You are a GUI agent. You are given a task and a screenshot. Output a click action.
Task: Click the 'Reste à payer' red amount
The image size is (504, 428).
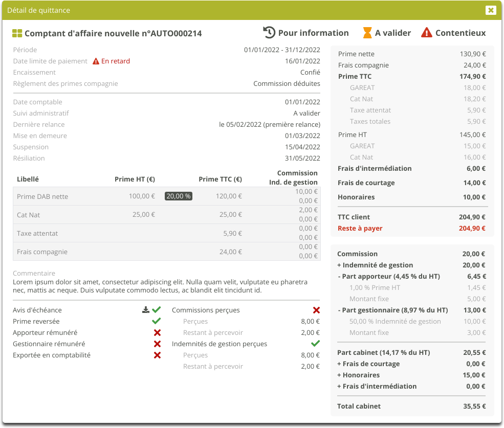click(x=472, y=229)
